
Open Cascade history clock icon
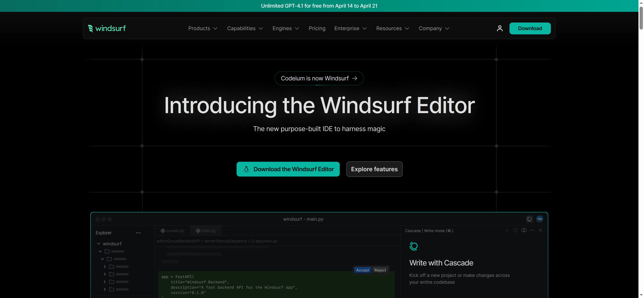tap(515, 230)
